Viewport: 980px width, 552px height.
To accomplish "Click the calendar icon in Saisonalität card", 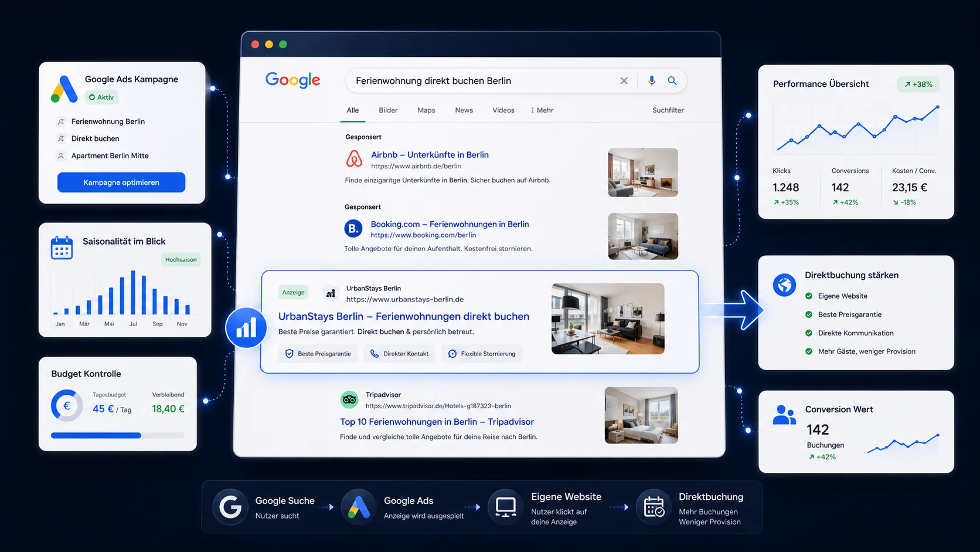I will 62,248.
